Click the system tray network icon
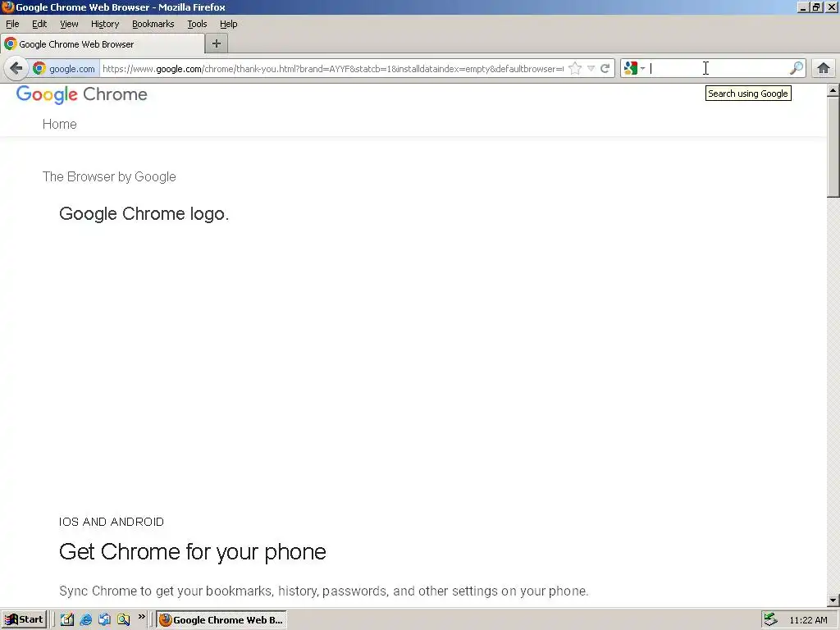840x630 pixels. point(770,620)
